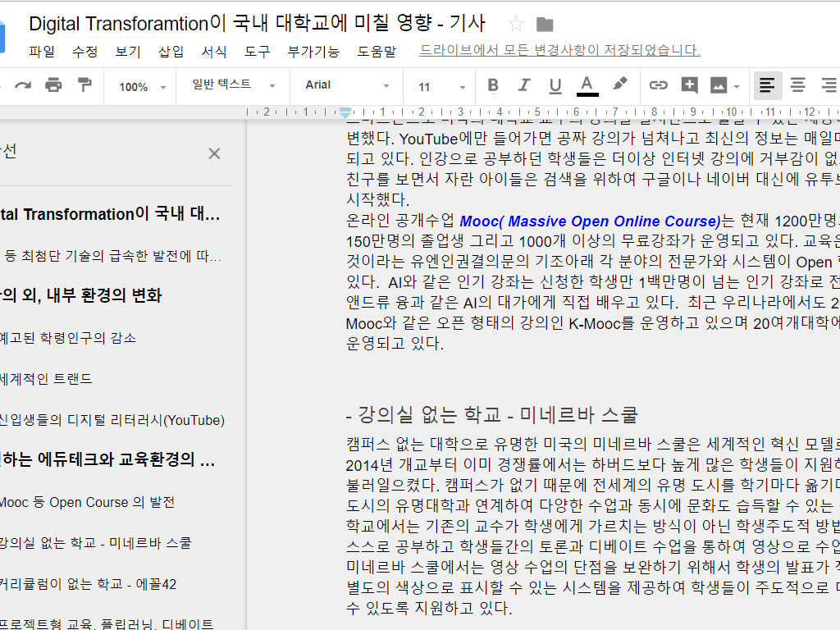Open the font size 11 dropdown

(x=441, y=87)
